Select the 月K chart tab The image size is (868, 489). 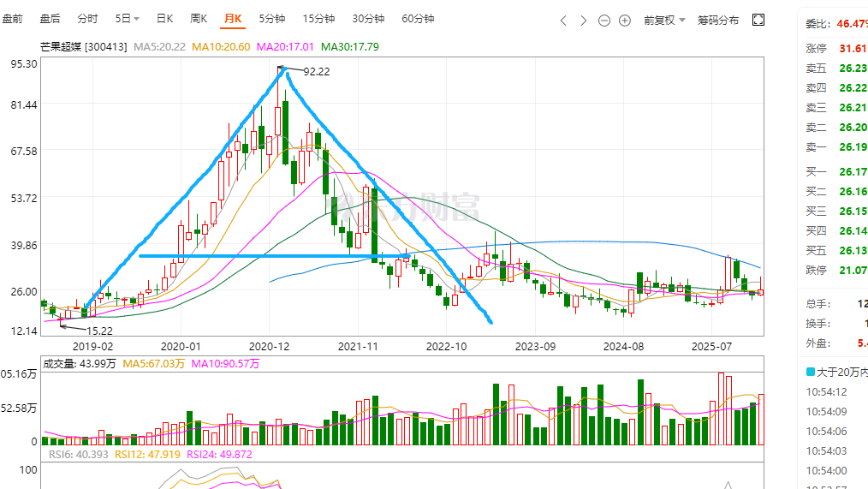tap(233, 19)
